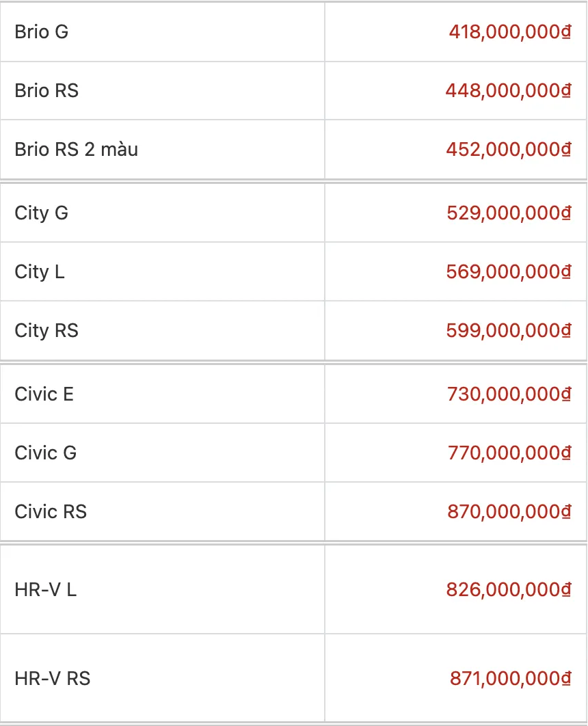
Task: Click the 418,000,000đ price
Action: tap(510, 31)
